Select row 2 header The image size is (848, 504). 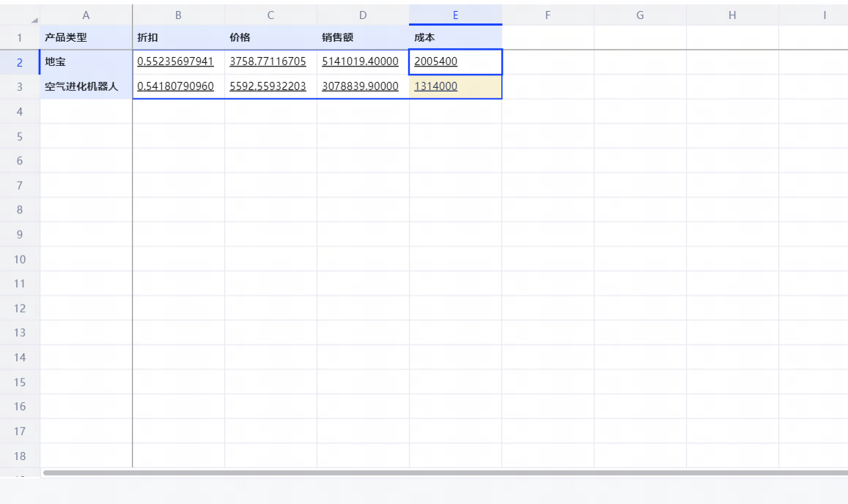coord(20,62)
